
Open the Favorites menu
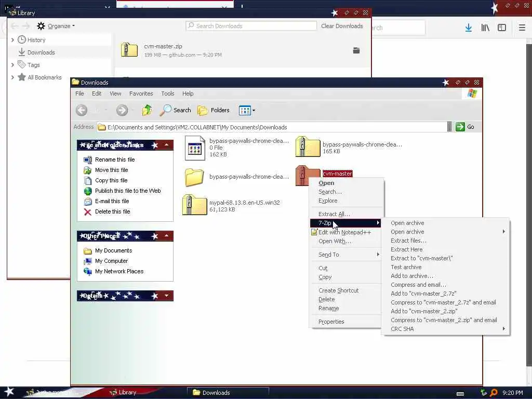click(141, 94)
